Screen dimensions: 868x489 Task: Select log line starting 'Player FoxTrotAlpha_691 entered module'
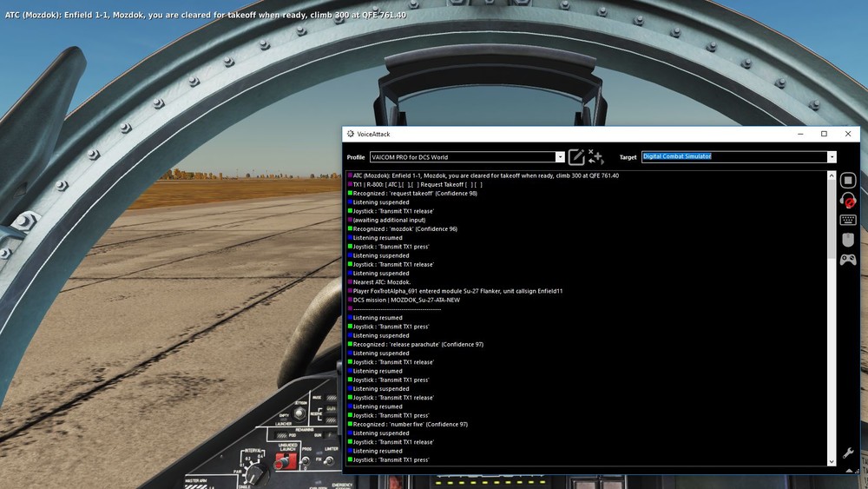tap(455, 291)
